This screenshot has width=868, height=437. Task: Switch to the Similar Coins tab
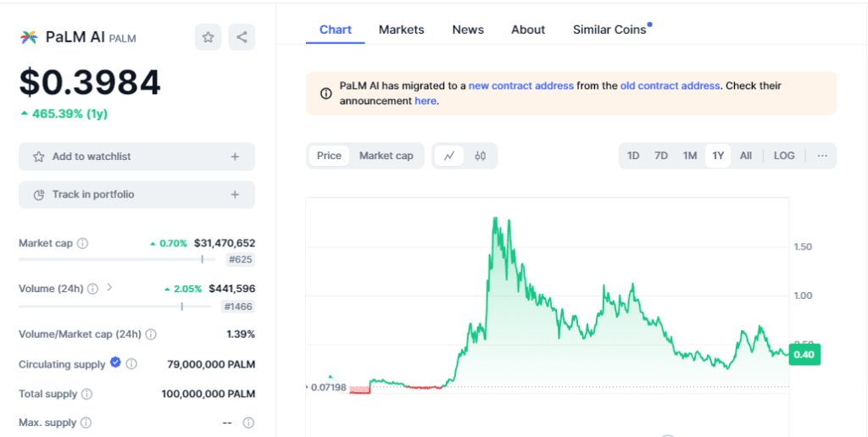click(609, 30)
